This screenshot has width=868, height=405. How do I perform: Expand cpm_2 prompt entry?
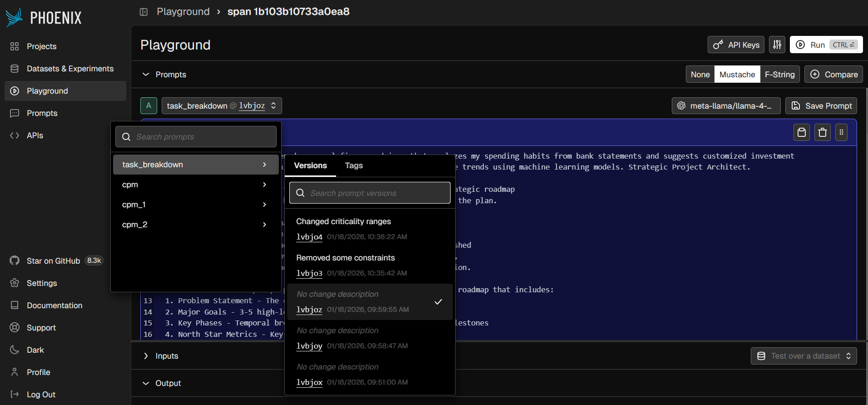tap(196, 225)
